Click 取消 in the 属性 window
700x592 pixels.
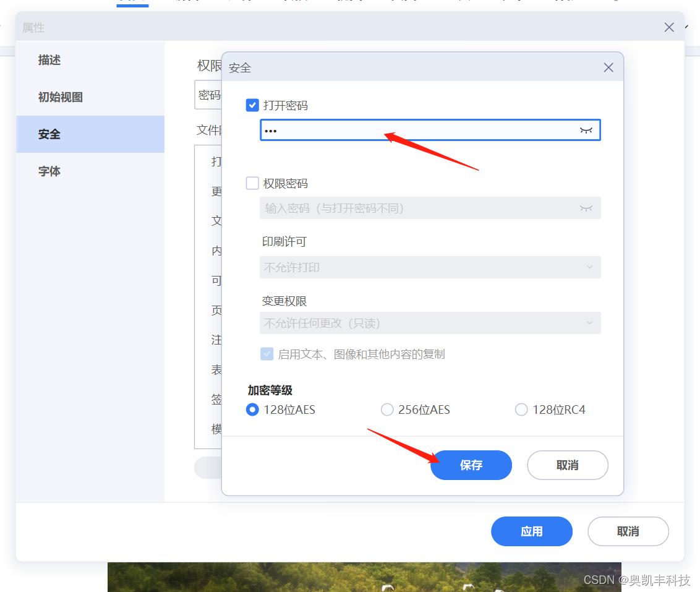[x=628, y=531]
